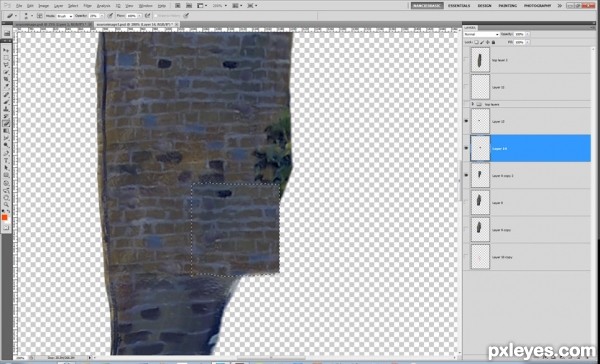Hide the selected Layer 14
Viewport: 600px width, 364px height.
tap(466, 148)
